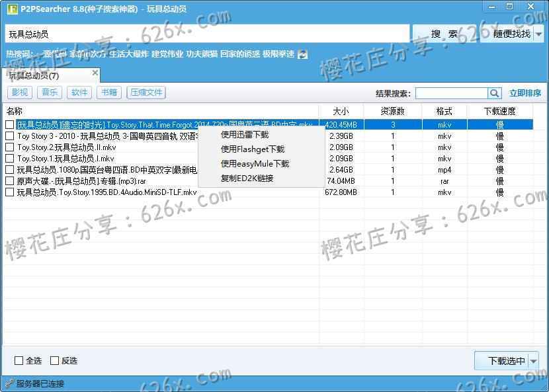Click the mp4 format cell
This screenshot has width=549, height=392.
444,170
